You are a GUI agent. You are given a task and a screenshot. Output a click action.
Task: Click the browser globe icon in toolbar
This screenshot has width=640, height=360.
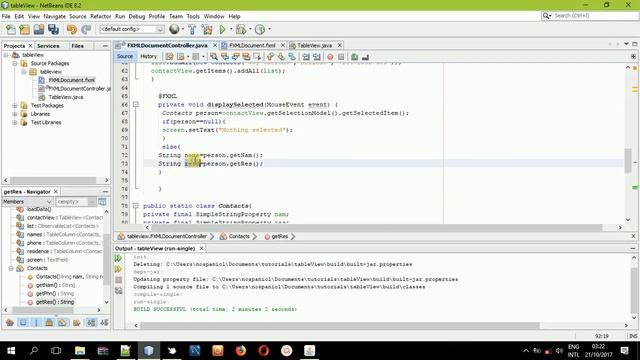coord(174,29)
